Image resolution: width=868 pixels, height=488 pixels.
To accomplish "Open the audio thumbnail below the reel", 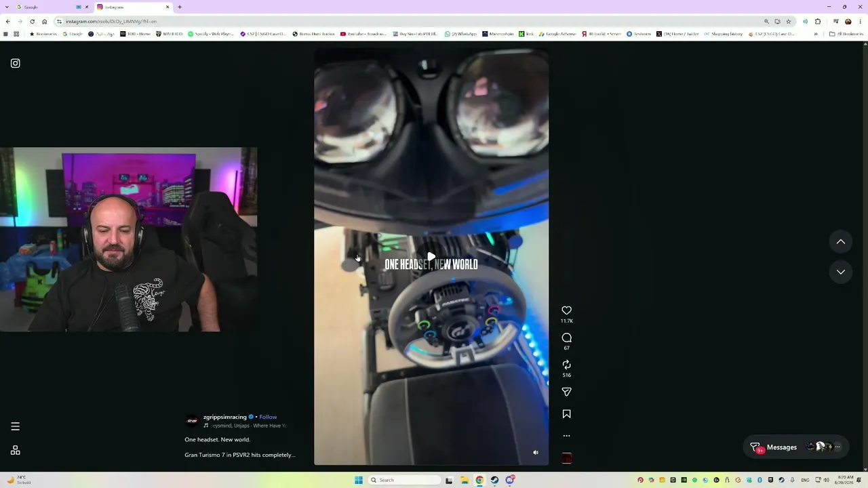I will [567, 458].
